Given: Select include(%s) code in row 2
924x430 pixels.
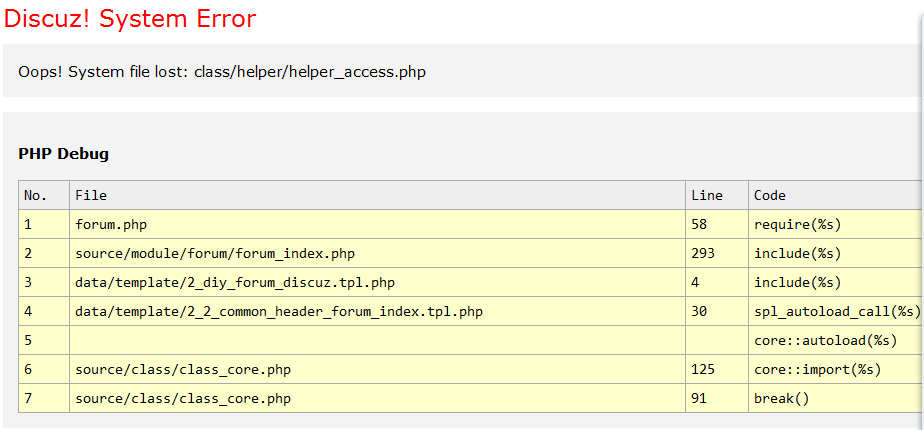Looking at the screenshot, I should click(836, 253).
